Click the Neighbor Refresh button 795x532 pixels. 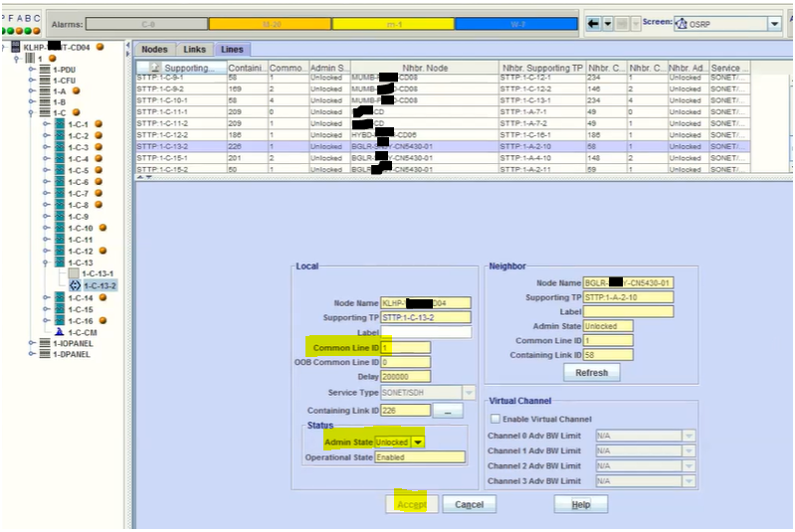(592, 373)
